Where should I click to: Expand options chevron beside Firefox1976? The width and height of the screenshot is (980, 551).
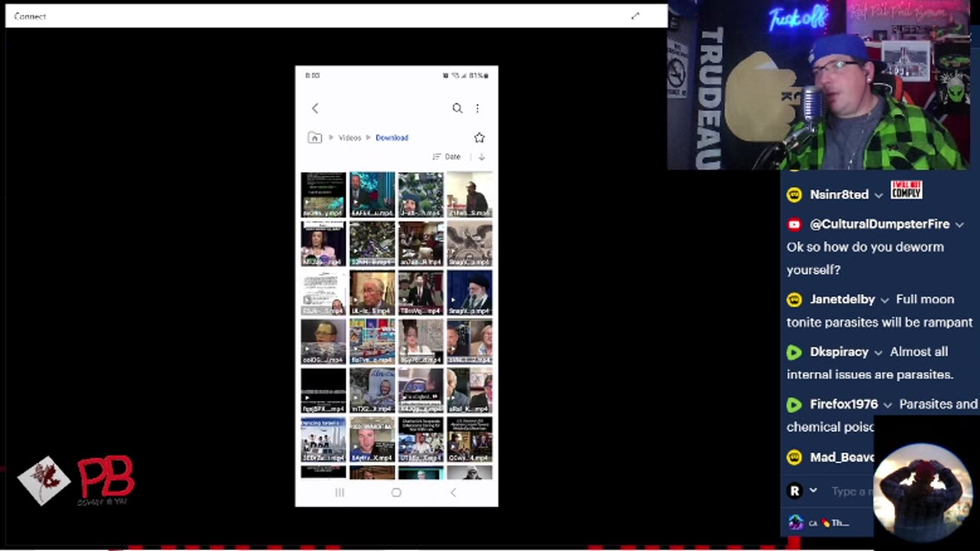coord(887,405)
